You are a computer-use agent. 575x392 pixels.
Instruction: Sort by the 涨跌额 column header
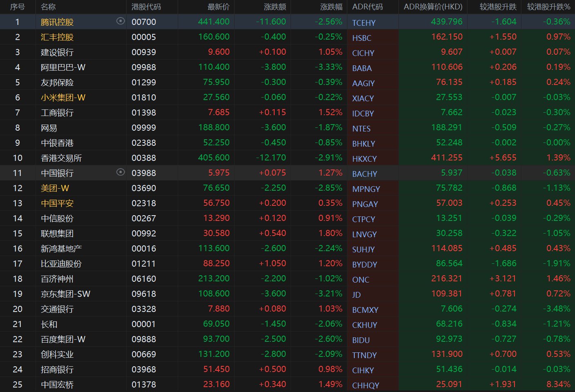(x=275, y=7)
